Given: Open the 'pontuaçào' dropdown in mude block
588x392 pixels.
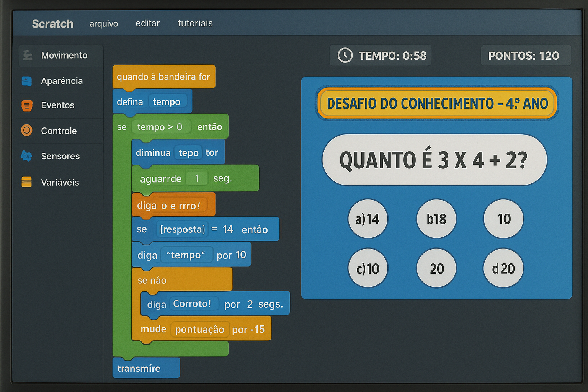Looking at the screenshot, I should (x=200, y=329).
